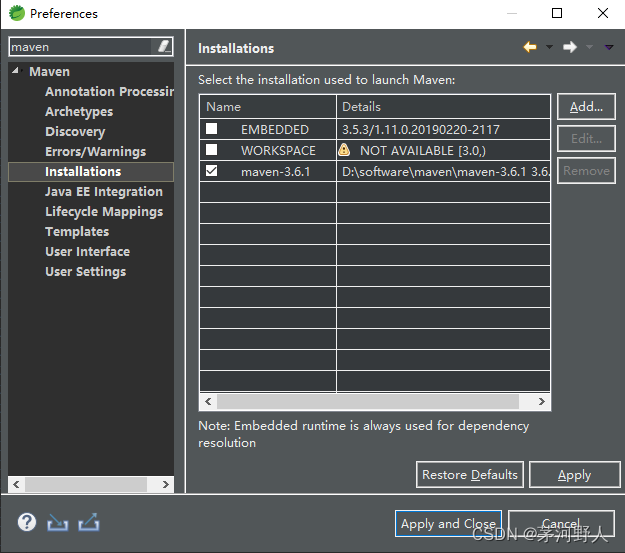Click the Eclipse Spring logo in the title bar
Image resolution: width=625 pixels, height=553 pixels.
point(17,13)
